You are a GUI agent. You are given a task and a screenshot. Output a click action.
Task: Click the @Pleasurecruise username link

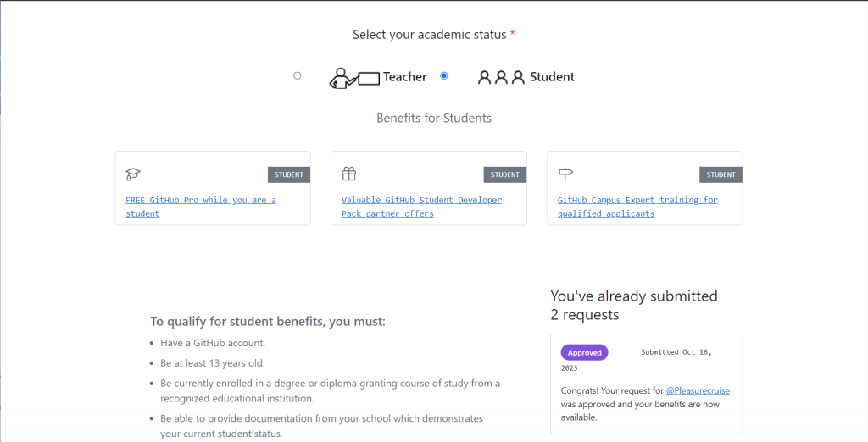(698, 390)
